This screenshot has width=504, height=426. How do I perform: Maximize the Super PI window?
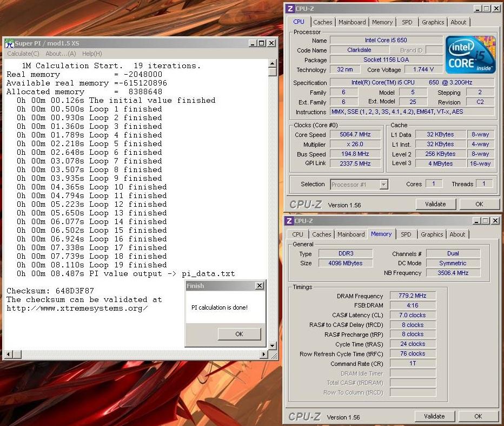(262, 43)
